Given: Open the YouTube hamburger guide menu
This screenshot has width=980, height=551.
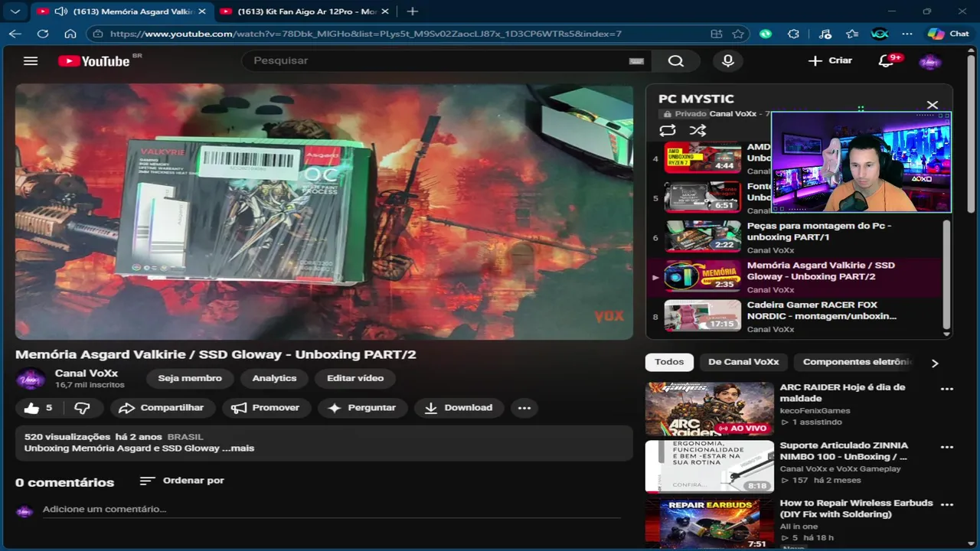Looking at the screenshot, I should [x=31, y=60].
